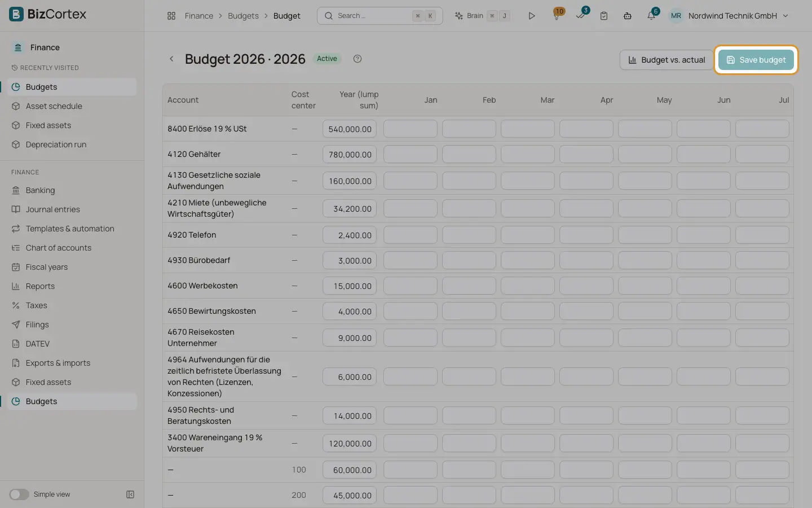Click the help question mark beside the Active badge
The height and width of the screenshot is (508, 812).
pos(358,59)
